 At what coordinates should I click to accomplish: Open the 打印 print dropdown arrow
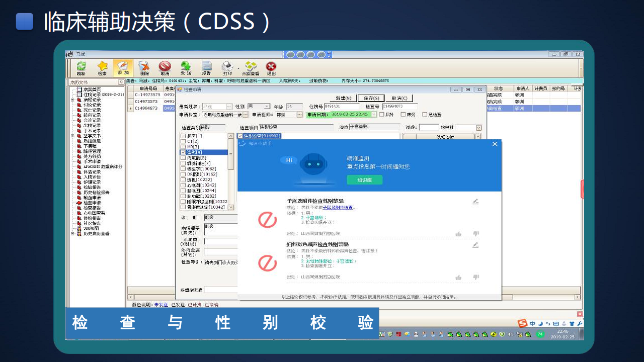[238, 68]
